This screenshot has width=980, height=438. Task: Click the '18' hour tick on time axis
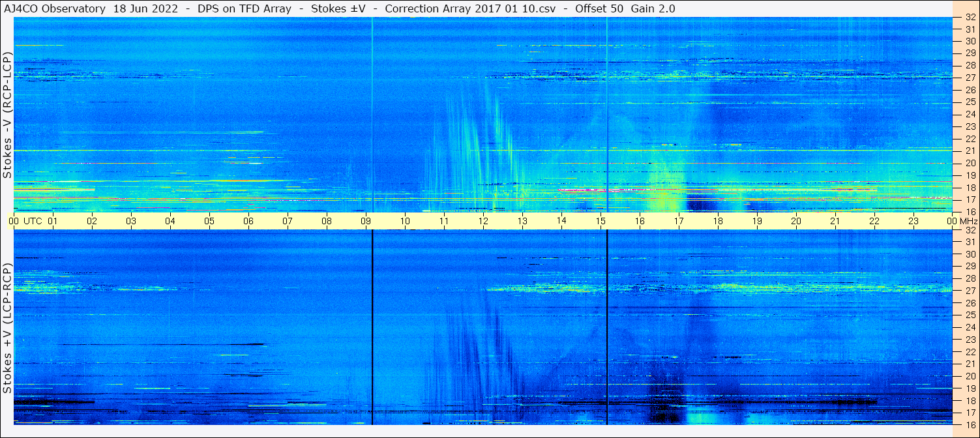coord(718,221)
